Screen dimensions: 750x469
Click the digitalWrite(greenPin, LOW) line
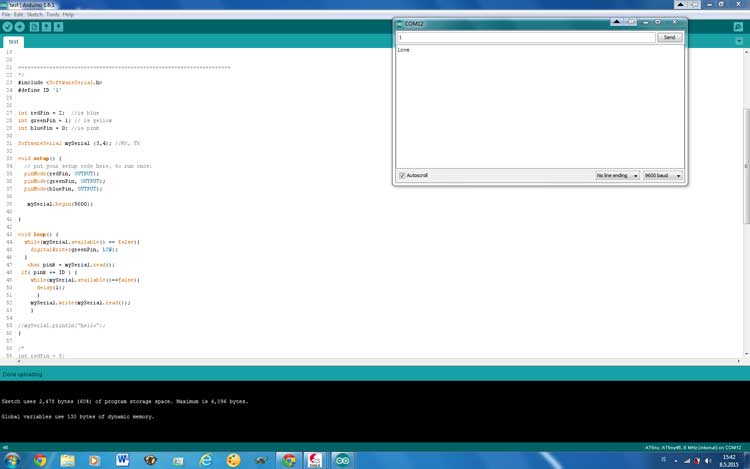74,250
